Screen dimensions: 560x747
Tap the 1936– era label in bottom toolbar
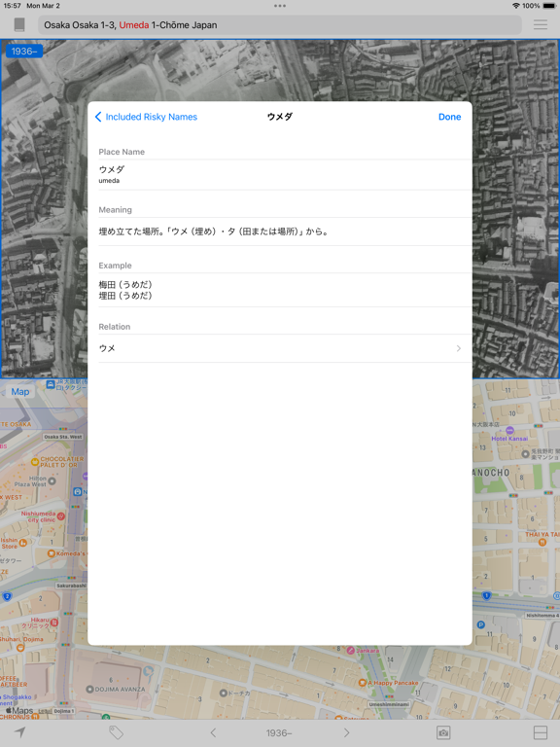279,733
